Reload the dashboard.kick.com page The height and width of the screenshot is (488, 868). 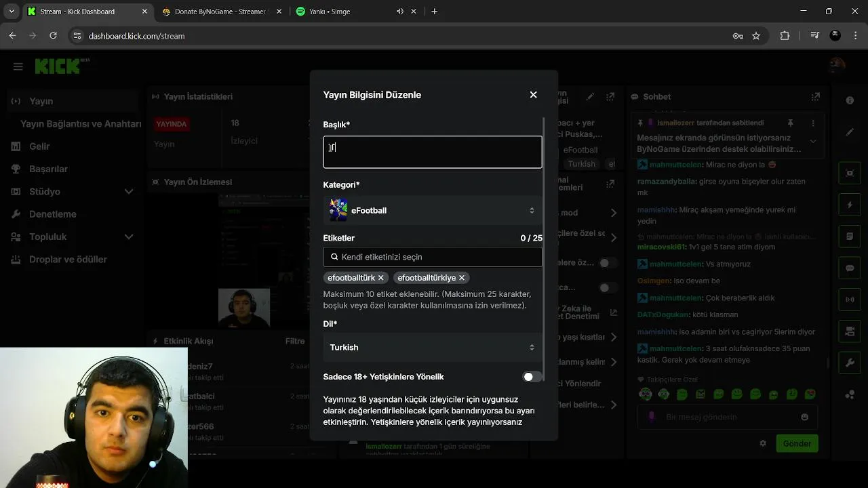click(x=53, y=36)
